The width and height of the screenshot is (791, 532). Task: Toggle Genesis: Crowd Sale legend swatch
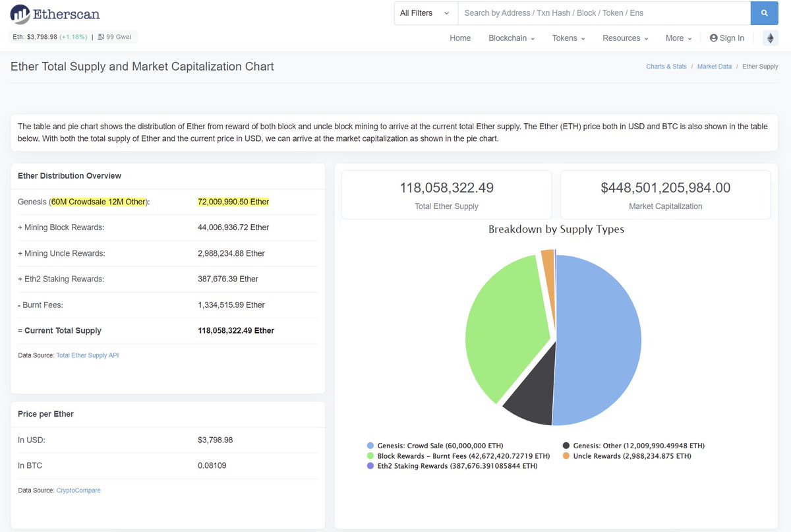pos(370,446)
